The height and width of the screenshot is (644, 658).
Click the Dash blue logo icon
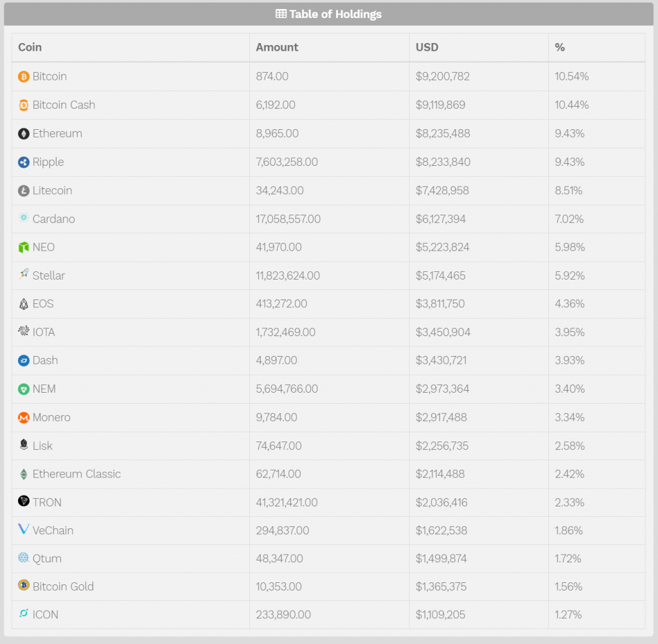[24, 361]
